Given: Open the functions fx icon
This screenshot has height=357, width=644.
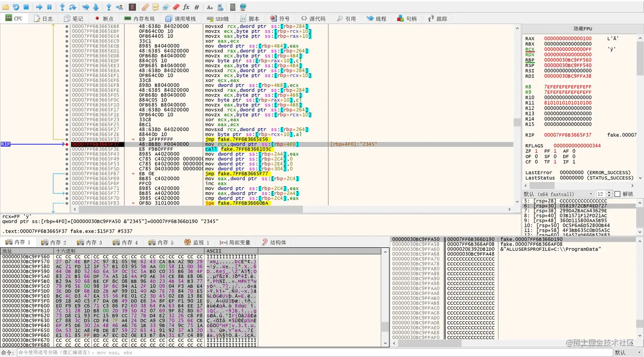Looking at the screenshot, I should click(x=186, y=7).
